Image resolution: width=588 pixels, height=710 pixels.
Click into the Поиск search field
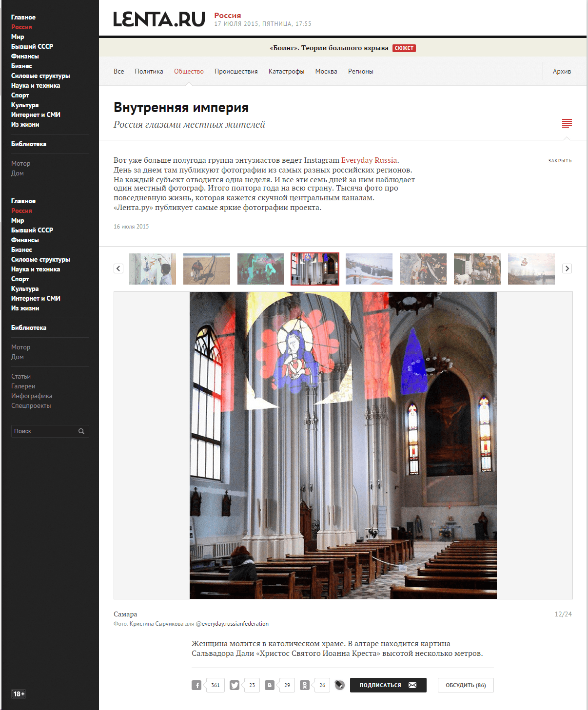(x=44, y=431)
